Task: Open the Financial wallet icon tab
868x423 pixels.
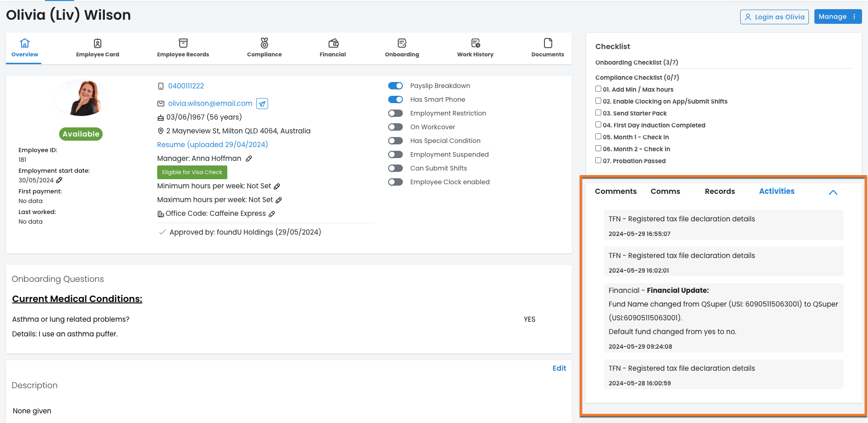Action: (x=333, y=48)
